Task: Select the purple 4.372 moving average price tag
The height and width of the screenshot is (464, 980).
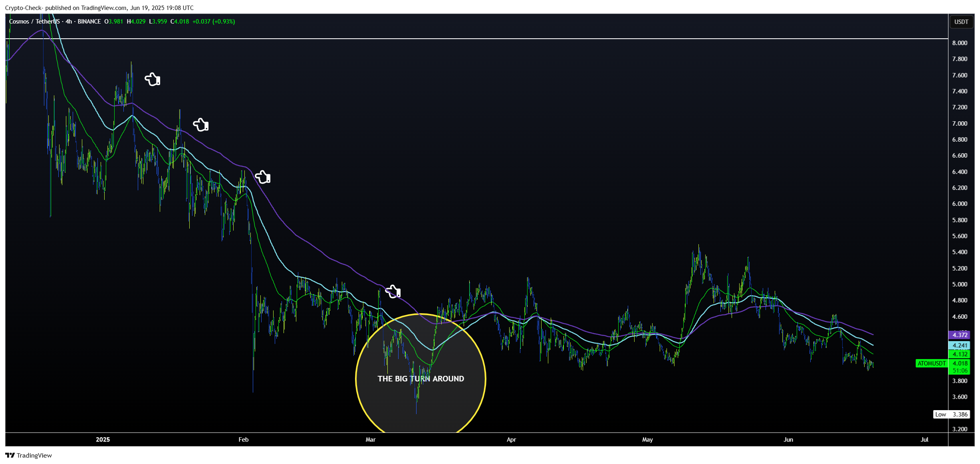Action: point(959,335)
